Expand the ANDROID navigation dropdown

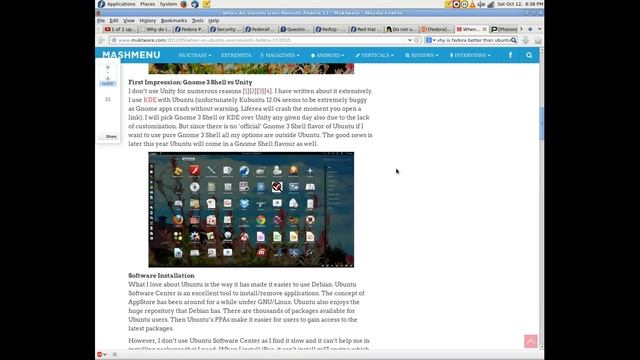pos(327,55)
